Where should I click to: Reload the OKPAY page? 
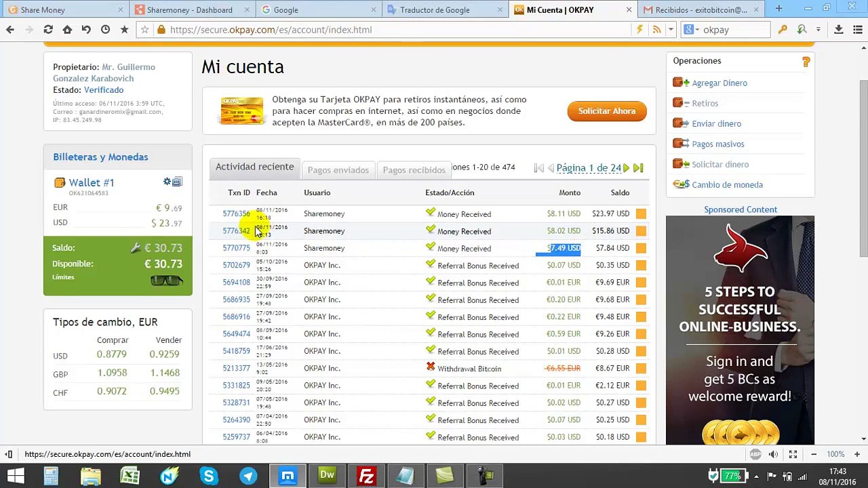pyautogui.click(x=48, y=30)
